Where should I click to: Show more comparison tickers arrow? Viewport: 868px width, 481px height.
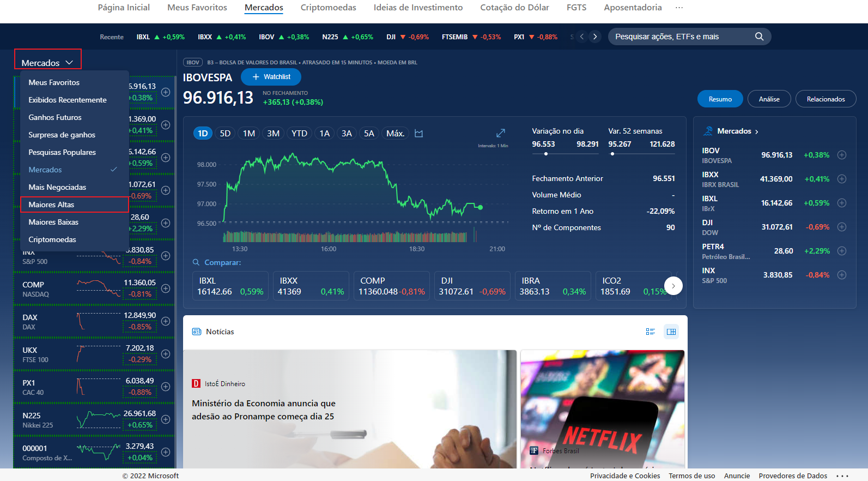click(x=673, y=286)
